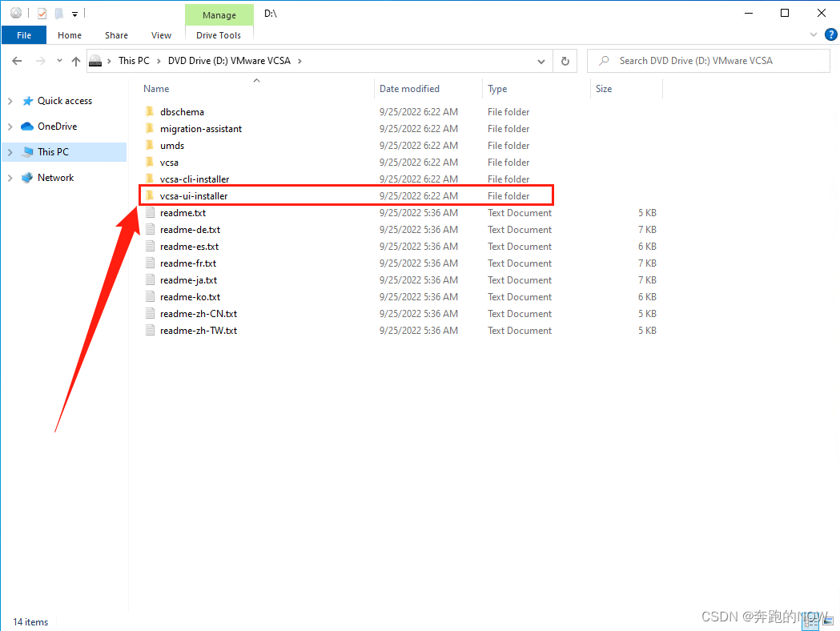
Task: Click the Properties quick access toolbar icon
Action: coord(42,14)
